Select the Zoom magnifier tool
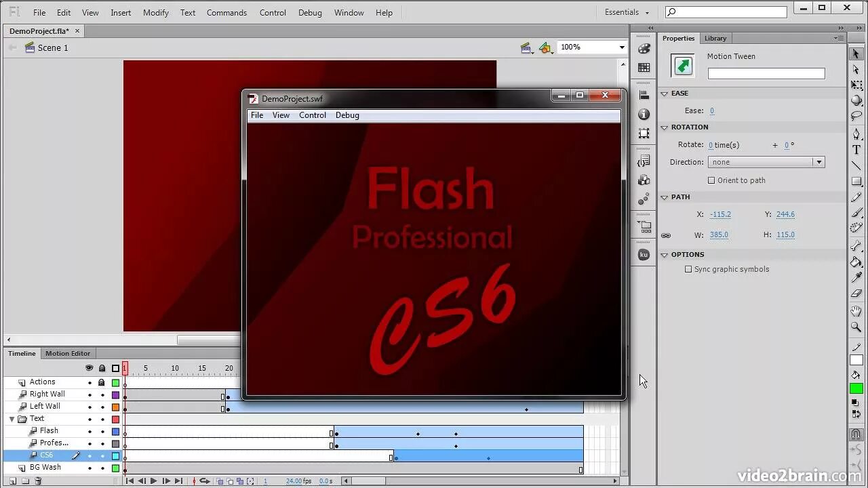868x488 pixels. click(x=856, y=327)
